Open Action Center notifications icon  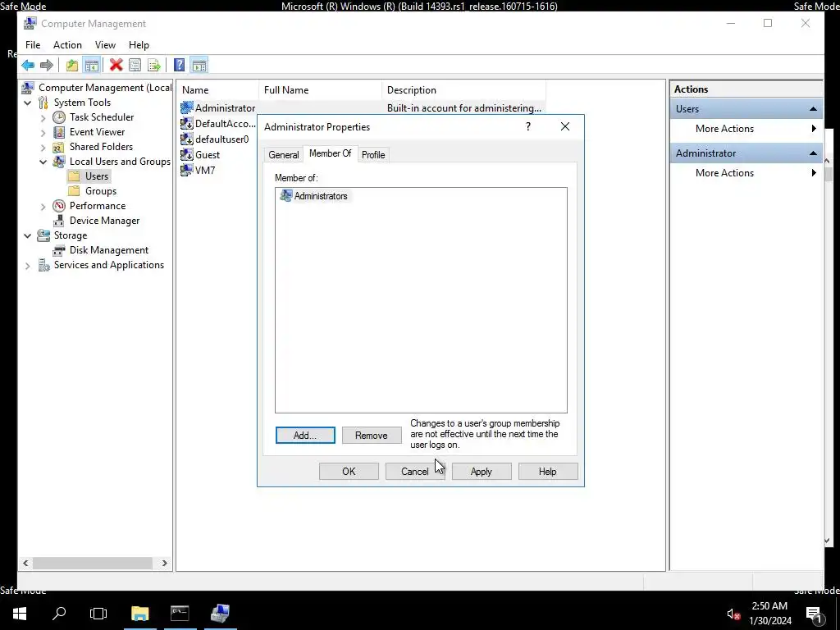814,614
